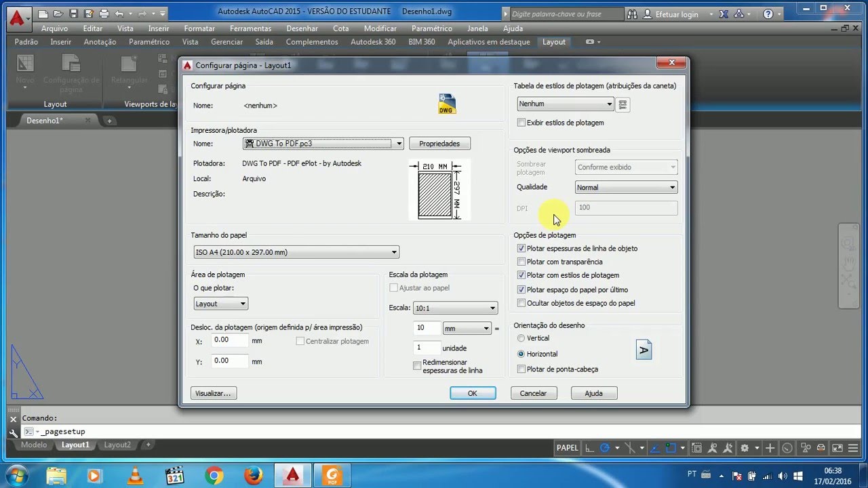The image size is (868, 488).
Task: Enable Exibir estilos de plotagem checkbox
Action: (521, 123)
